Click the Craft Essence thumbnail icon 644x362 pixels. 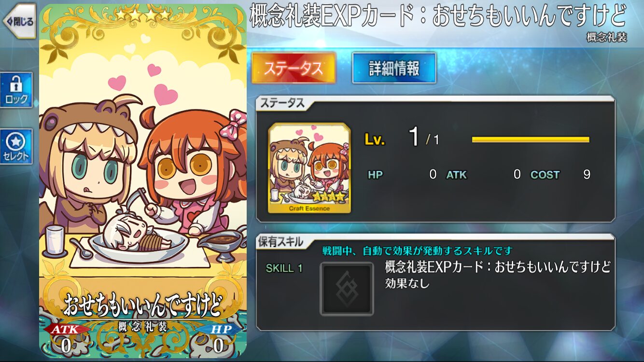point(309,168)
